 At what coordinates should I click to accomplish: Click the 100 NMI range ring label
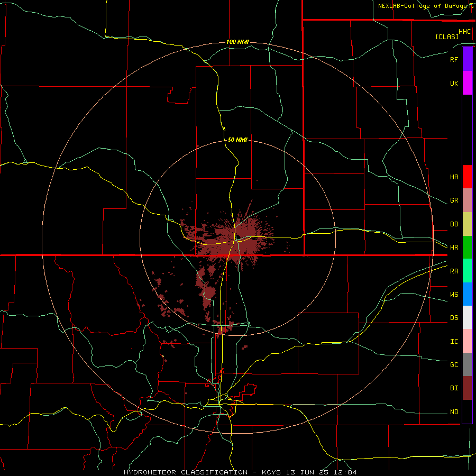(237, 42)
